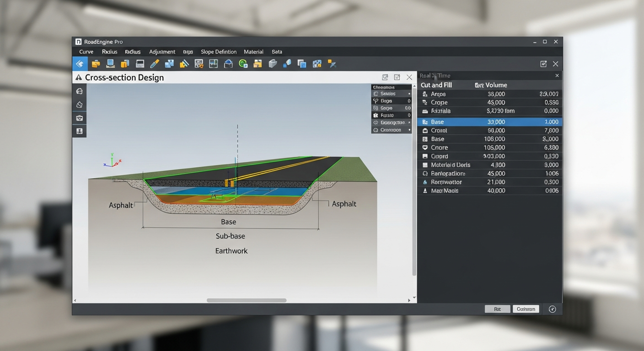Viewport: 644px width, 351px height.
Task: Click the green circular refresh icon
Action: (x=243, y=64)
